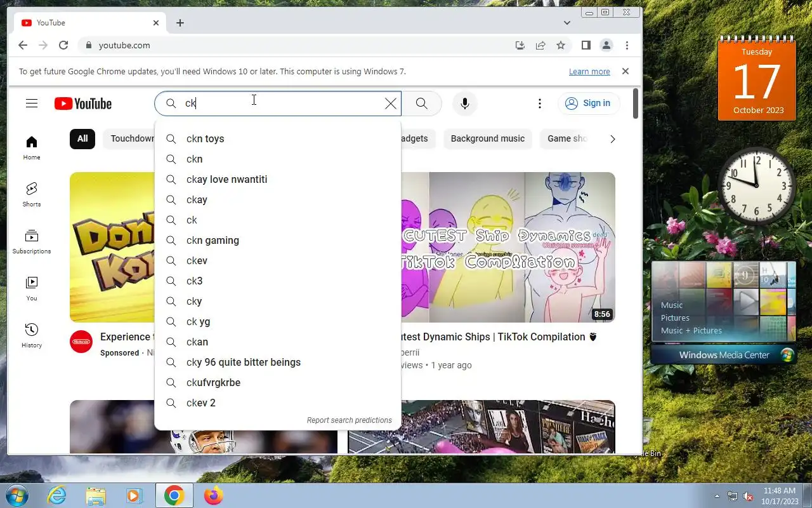
Task: Choose the 'cky 96 quite bitter beings' suggestion
Action: click(278, 362)
